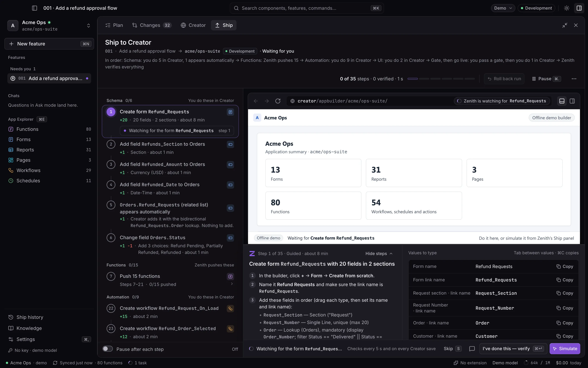Open Settings in the sidebar
Screen dimensions: 588x368
(49, 339)
